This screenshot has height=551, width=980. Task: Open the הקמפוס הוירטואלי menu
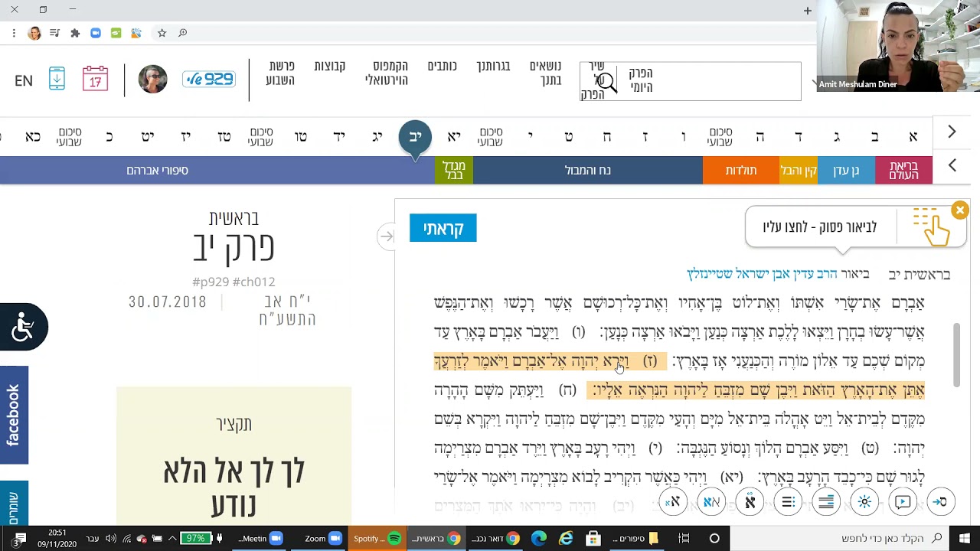coord(387,73)
